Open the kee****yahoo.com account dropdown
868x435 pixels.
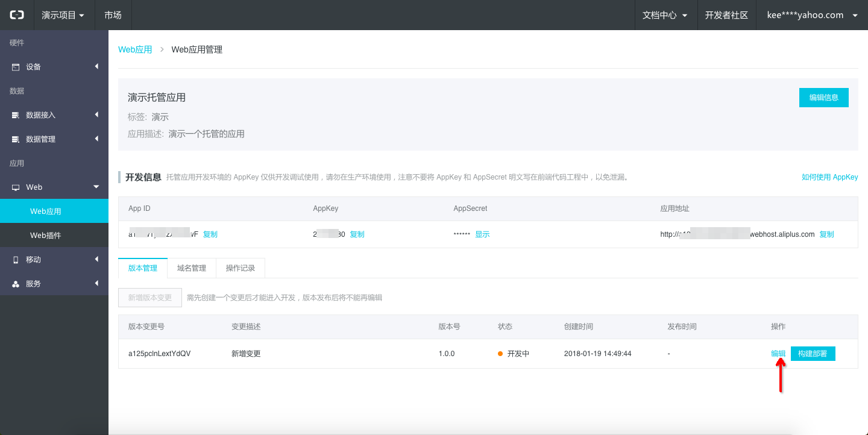coord(813,15)
